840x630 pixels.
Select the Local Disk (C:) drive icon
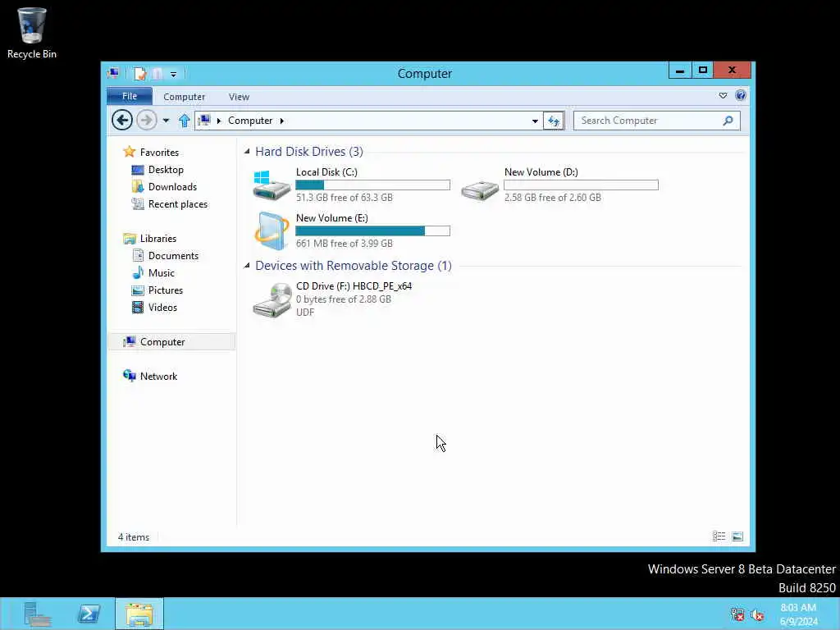(272, 185)
